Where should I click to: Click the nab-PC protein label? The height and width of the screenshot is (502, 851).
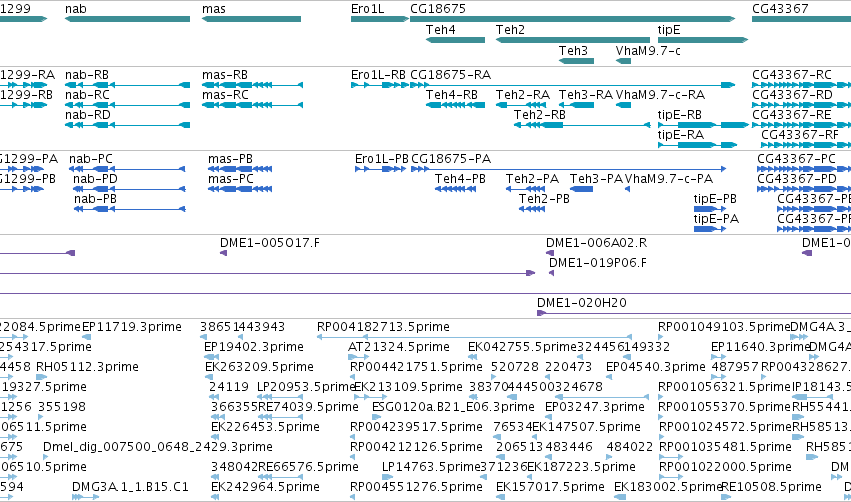pos(91,159)
